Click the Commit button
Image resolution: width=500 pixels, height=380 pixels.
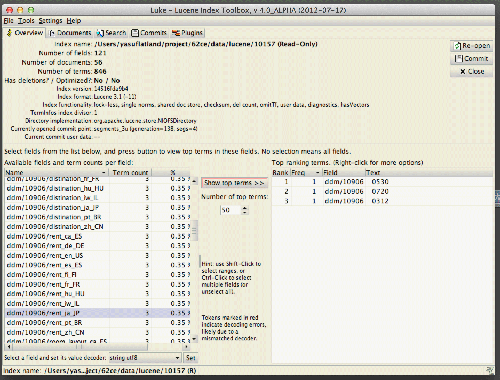471,59
